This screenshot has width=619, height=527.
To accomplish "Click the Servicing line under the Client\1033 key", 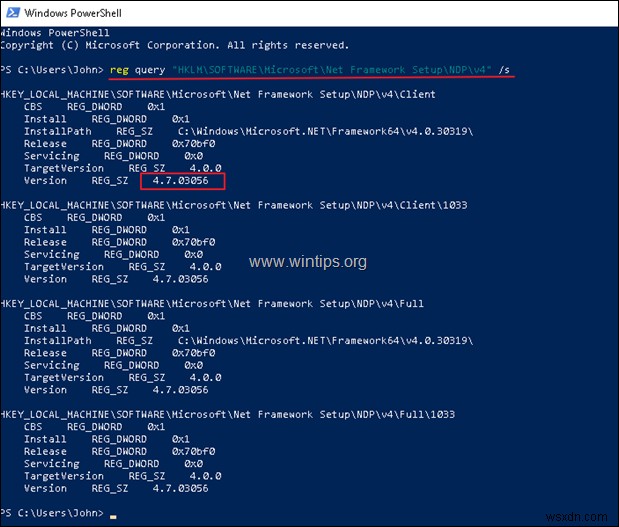I will pos(114,255).
